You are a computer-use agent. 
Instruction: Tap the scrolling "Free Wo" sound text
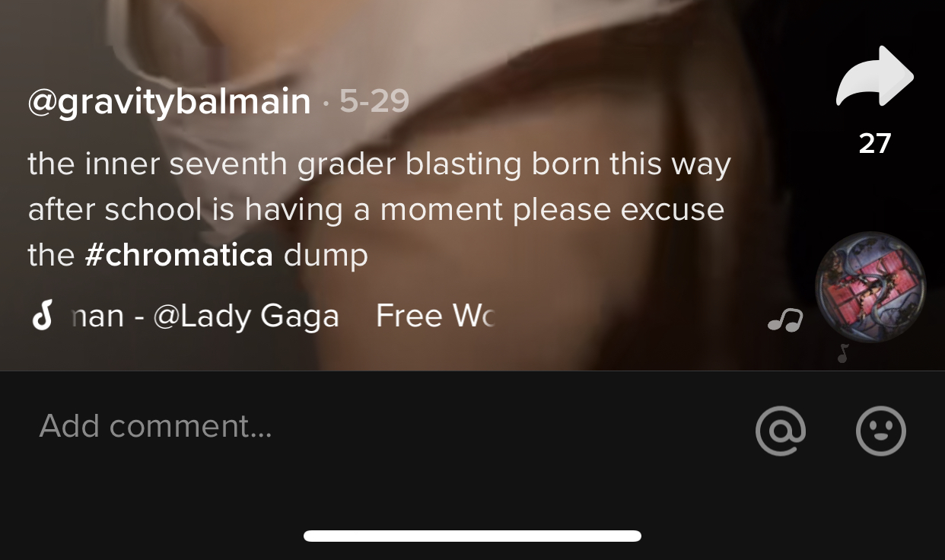coord(435,315)
